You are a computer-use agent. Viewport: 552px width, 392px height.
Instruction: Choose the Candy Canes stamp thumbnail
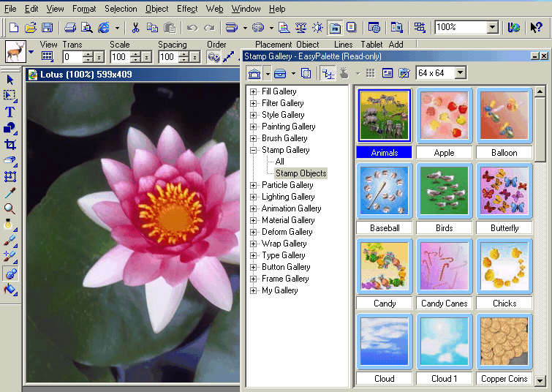pyautogui.click(x=445, y=266)
